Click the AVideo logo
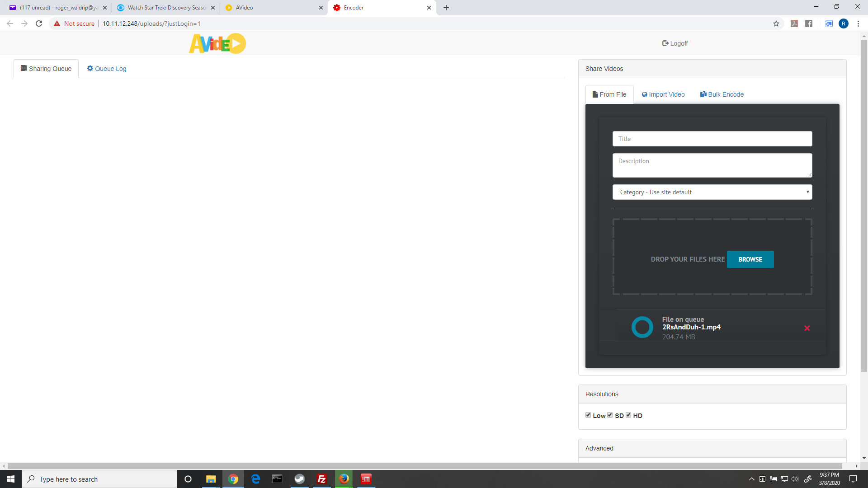868x488 pixels. tap(217, 43)
